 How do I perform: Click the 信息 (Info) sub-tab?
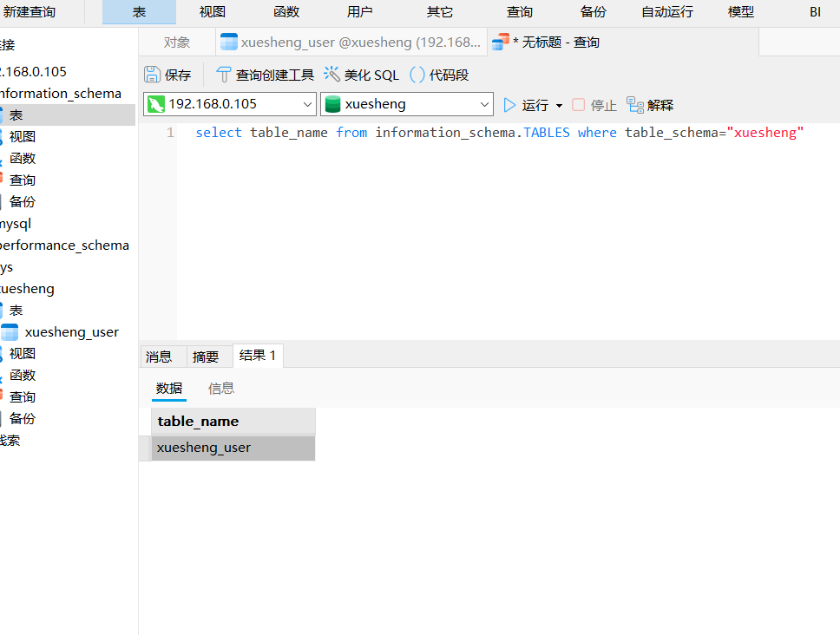point(221,389)
